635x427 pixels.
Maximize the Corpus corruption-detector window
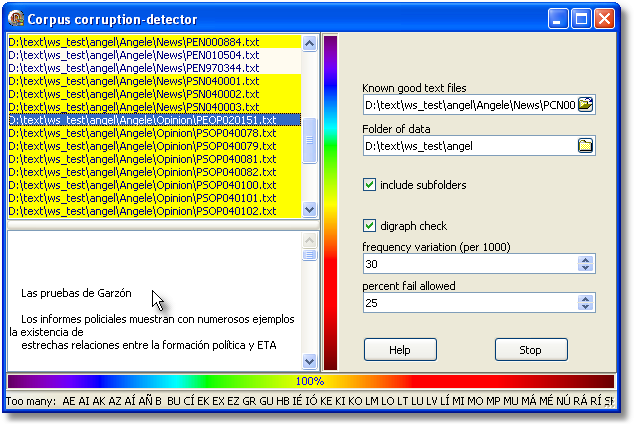click(582, 19)
